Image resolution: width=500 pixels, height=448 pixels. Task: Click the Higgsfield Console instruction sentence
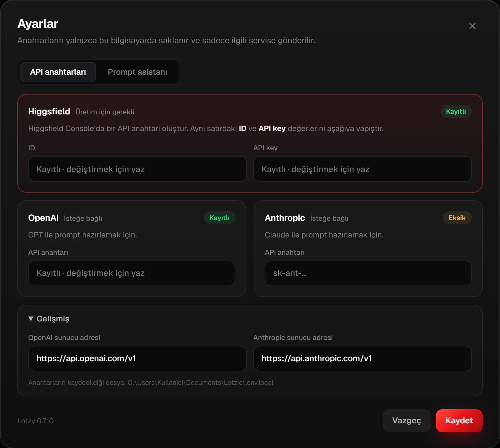click(x=206, y=129)
